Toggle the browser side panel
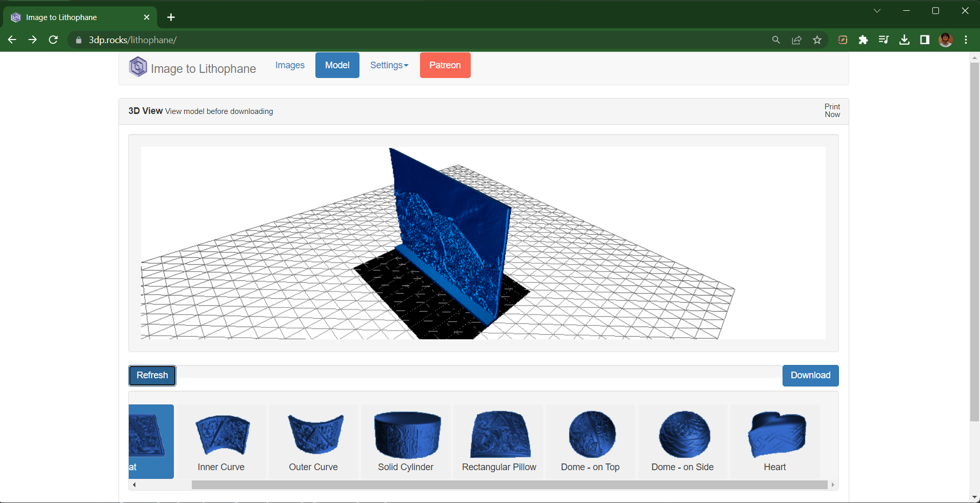Image resolution: width=980 pixels, height=503 pixels. click(x=925, y=40)
